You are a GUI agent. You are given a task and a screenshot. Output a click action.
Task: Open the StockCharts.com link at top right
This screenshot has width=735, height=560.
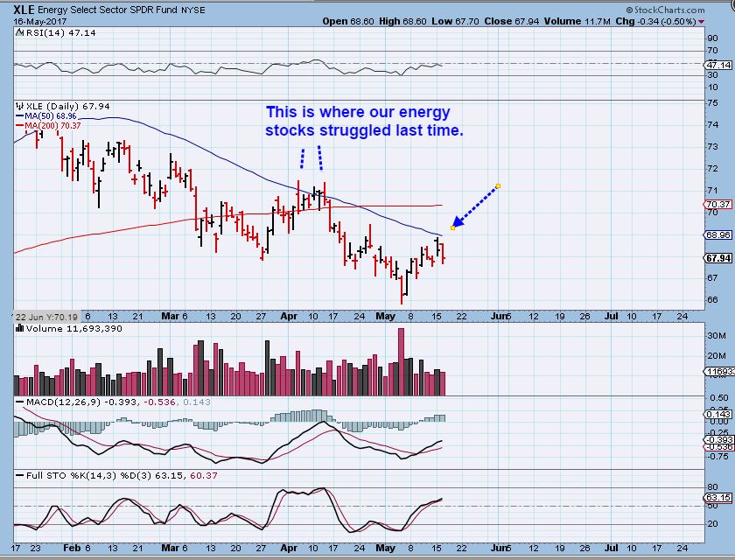click(x=665, y=10)
